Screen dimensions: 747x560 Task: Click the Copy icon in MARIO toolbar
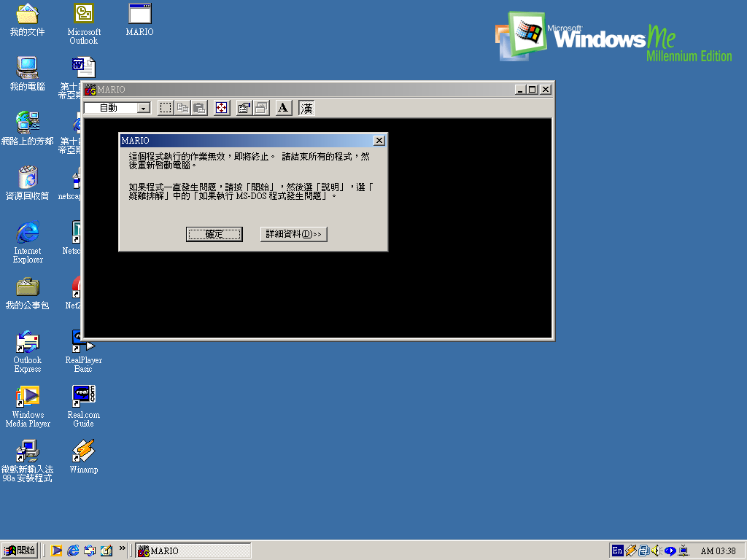[182, 108]
